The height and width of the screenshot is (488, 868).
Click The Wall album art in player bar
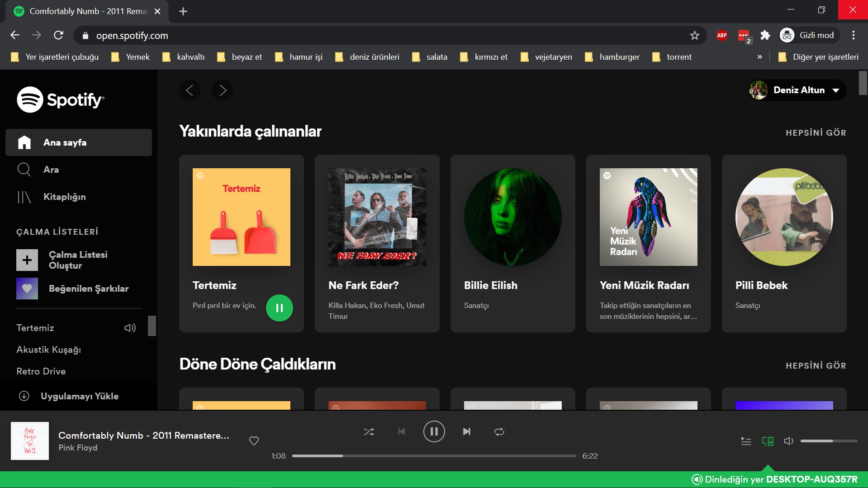30,441
